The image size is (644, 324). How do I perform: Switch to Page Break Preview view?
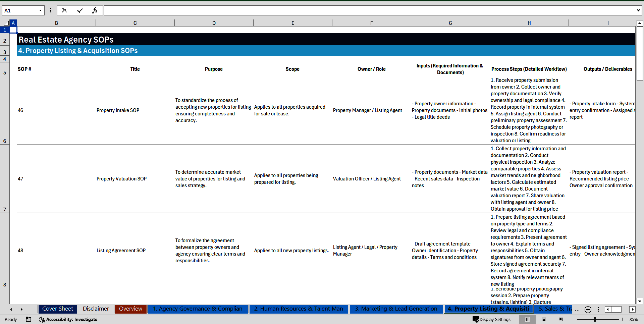(x=560, y=319)
